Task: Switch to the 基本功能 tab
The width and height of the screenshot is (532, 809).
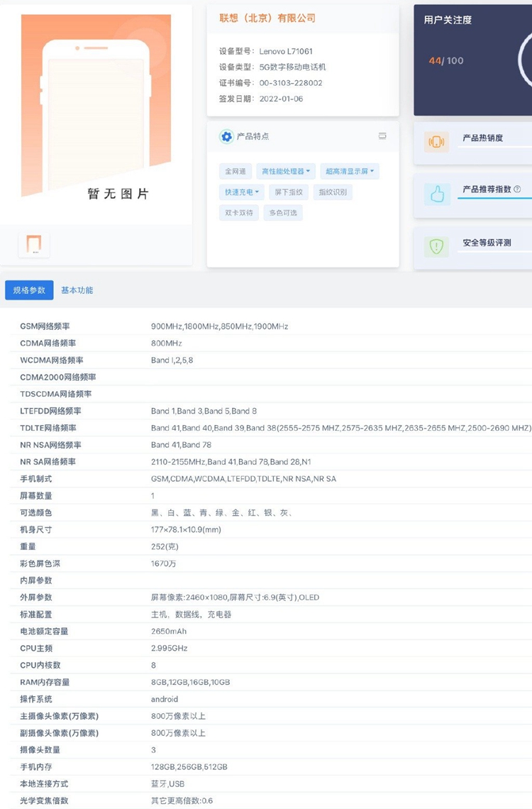Action: pyautogui.click(x=77, y=290)
